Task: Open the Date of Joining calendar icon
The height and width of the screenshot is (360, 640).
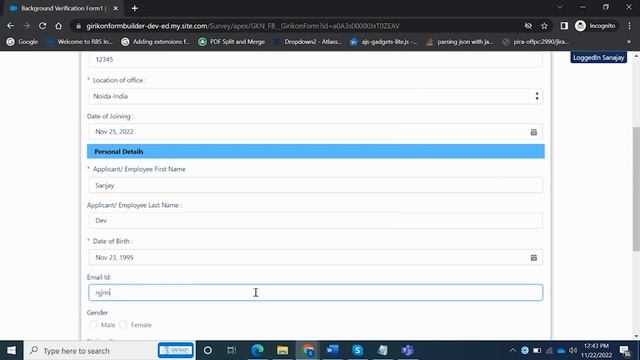Action: [533, 132]
